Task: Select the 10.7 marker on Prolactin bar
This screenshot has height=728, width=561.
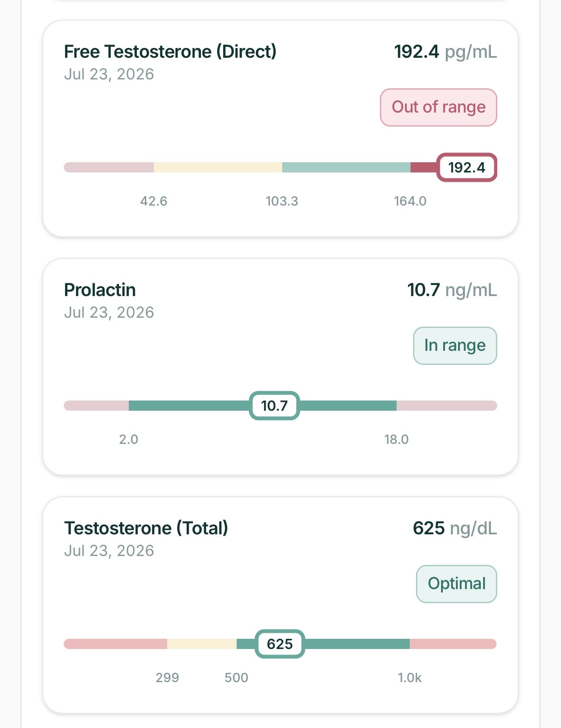Action: (274, 406)
